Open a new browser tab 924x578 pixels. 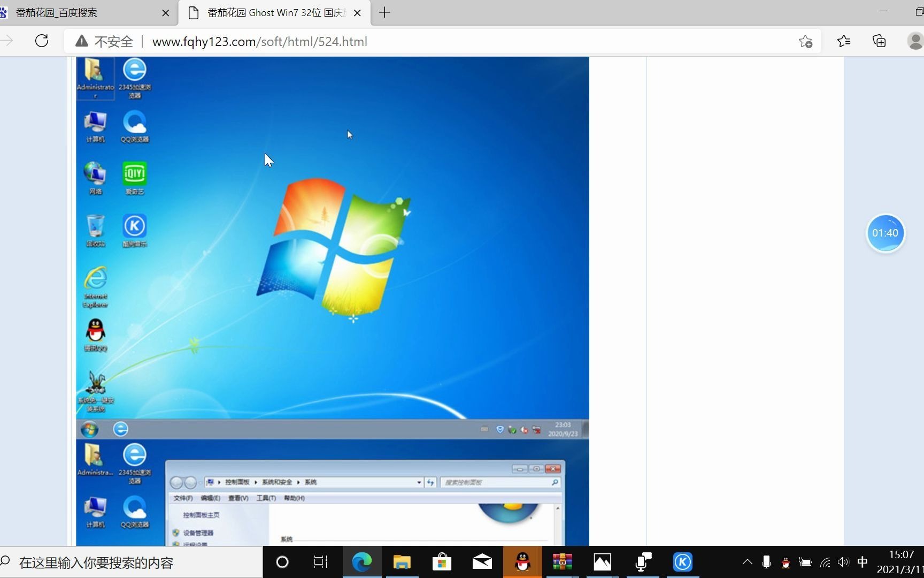[384, 12]
